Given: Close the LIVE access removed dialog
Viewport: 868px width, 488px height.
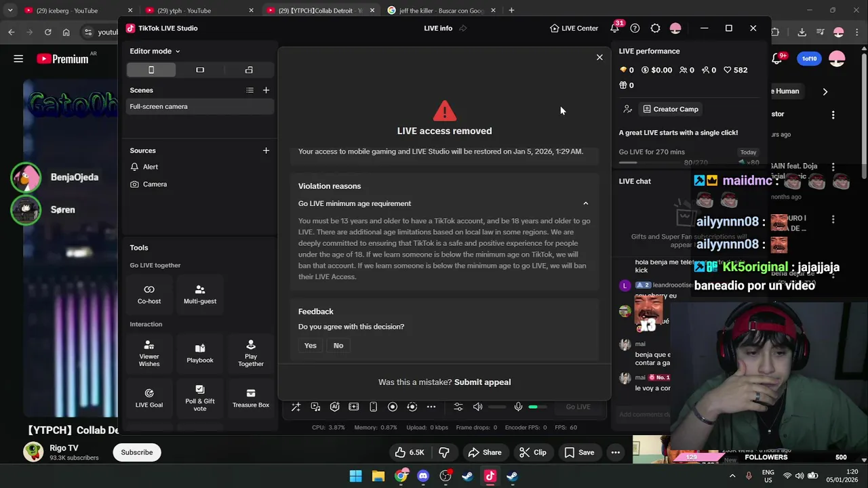Looking at the screenshot, I should (x=599, y=58).
